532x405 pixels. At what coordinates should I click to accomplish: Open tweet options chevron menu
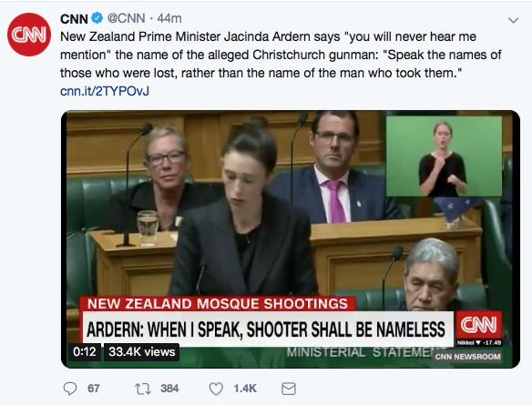click(x=514, y=20)
